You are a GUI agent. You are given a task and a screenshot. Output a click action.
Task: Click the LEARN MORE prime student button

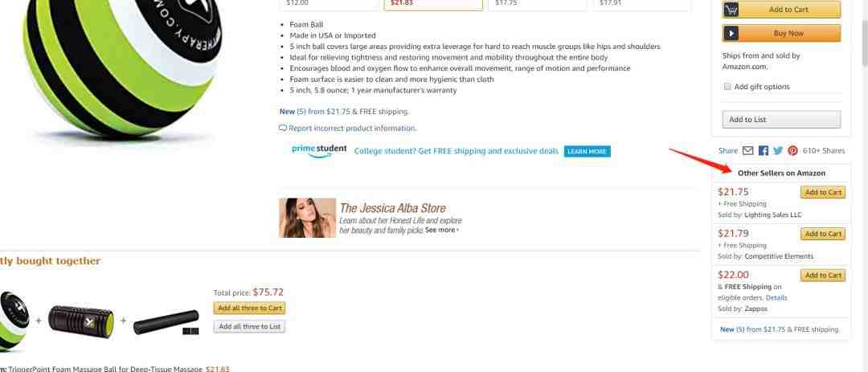point(587,151)
